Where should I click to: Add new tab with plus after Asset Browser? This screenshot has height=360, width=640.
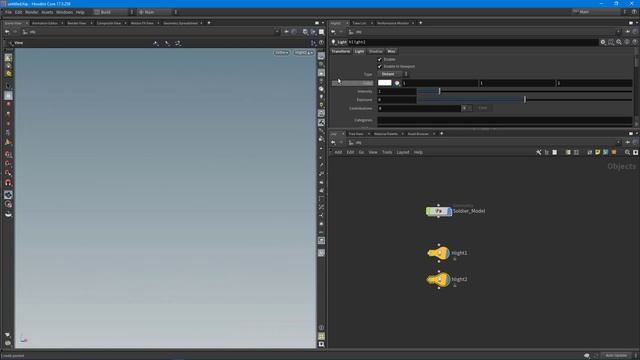pos(442,133)
